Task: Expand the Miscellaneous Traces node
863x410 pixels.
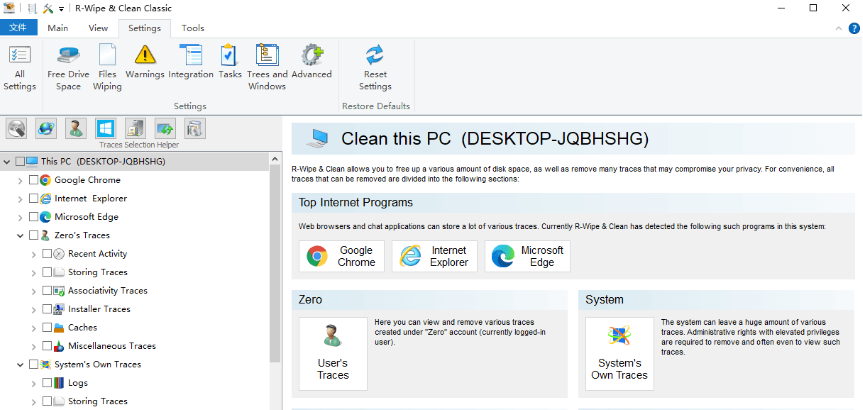Action: click(34, 346)
